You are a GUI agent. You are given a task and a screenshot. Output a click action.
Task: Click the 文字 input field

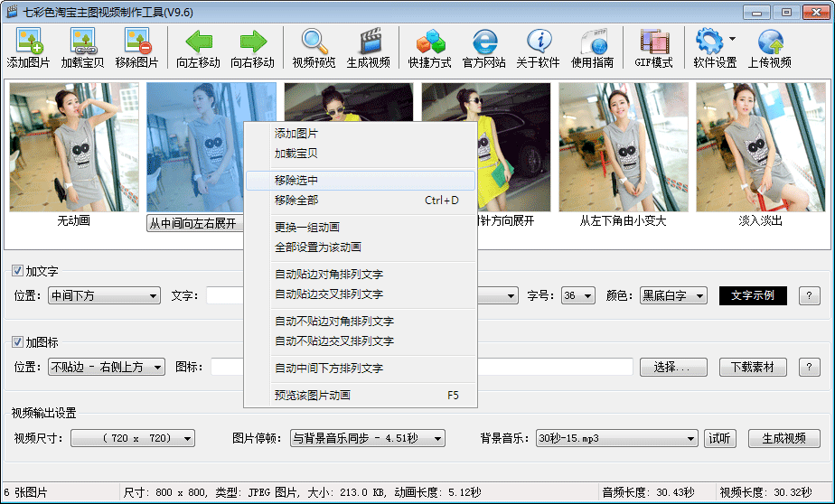click(x=225, y=295)
